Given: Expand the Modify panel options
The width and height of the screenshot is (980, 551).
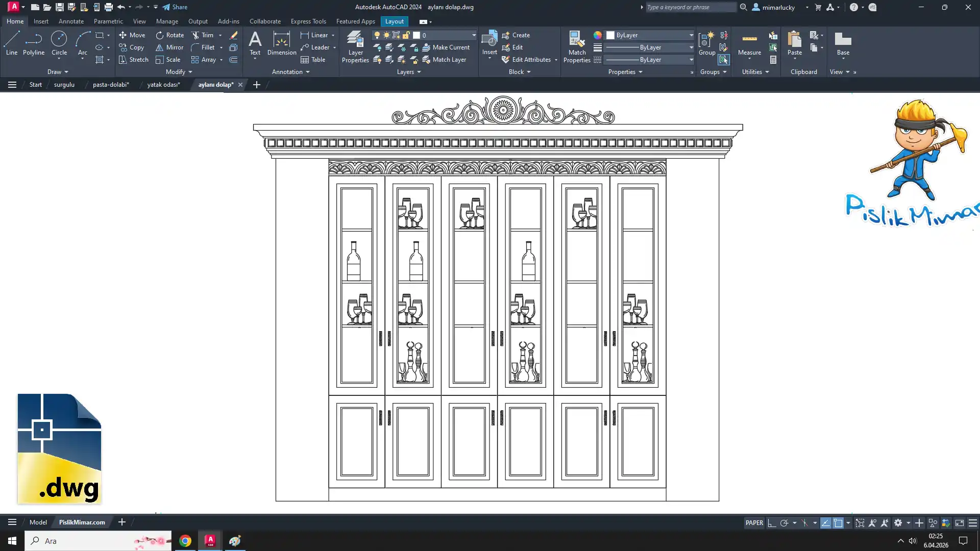Looking at the screenshot, I should pyautogui.click(x=179, y=72).
